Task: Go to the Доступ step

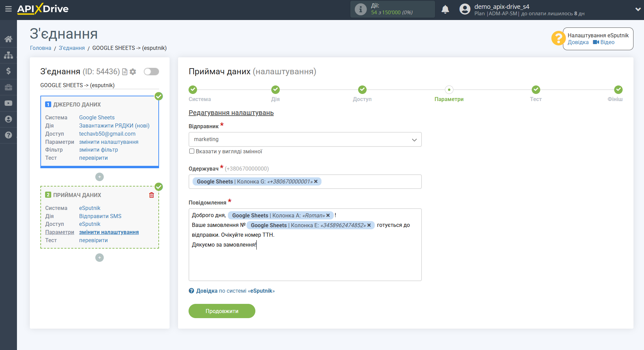Action: [362, 90]
